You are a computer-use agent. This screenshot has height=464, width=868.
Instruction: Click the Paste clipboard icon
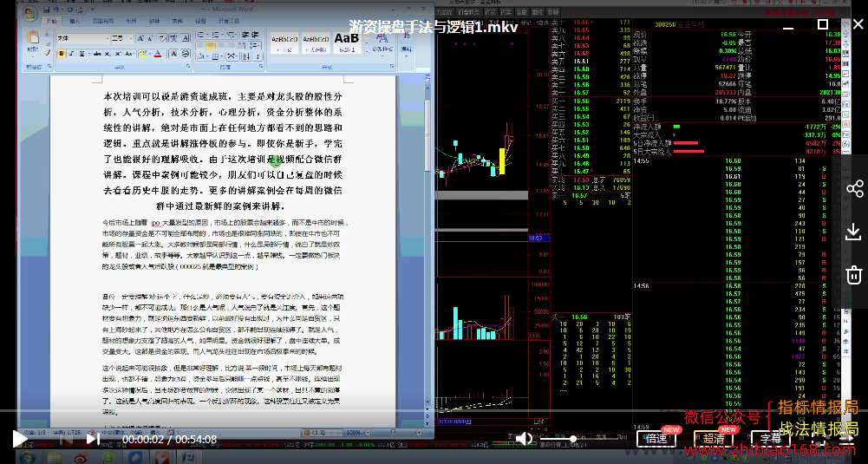(x=33, y=37)
